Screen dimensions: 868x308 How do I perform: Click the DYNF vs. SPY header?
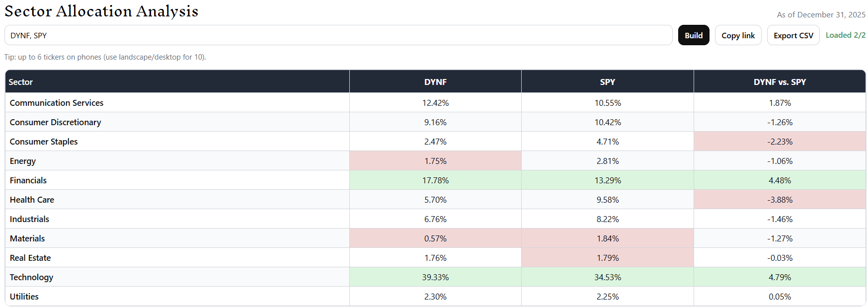coord(780,82)
